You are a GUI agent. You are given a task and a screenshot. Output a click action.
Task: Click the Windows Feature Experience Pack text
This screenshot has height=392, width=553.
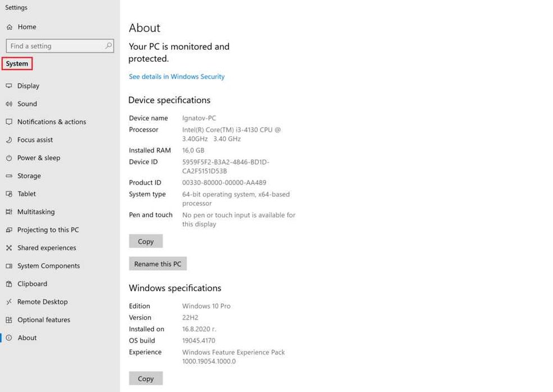click(233, 357)
